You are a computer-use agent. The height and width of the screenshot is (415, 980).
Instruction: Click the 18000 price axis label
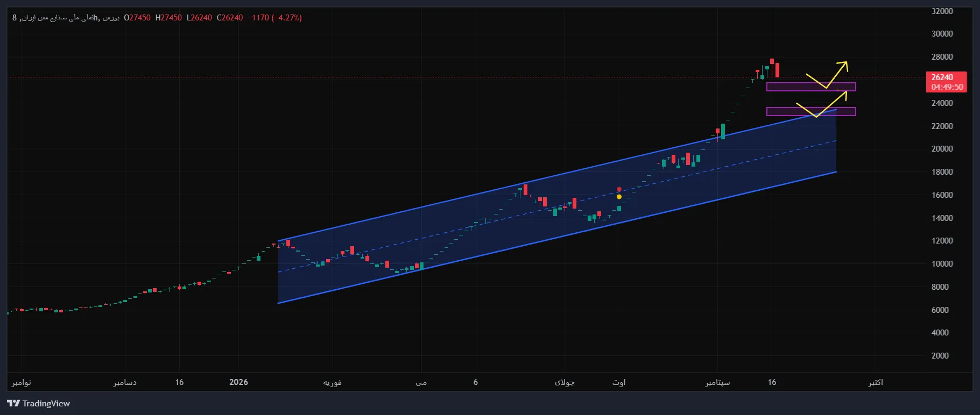point(942,171)
